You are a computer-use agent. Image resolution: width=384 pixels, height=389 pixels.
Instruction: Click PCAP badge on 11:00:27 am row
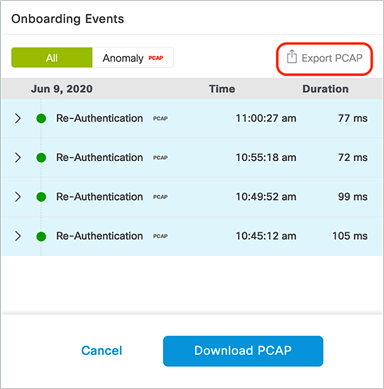pyautogui.click(x=160, y=118)
